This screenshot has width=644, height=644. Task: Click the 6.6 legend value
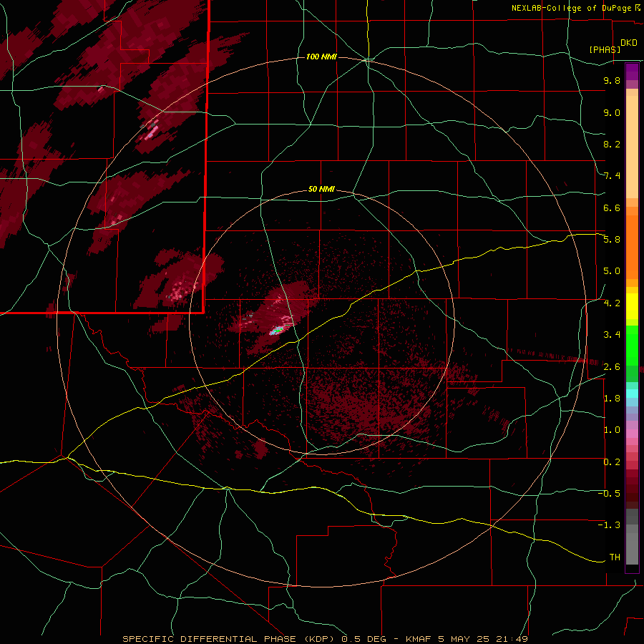pyautogui.click(x=612, y=208)
